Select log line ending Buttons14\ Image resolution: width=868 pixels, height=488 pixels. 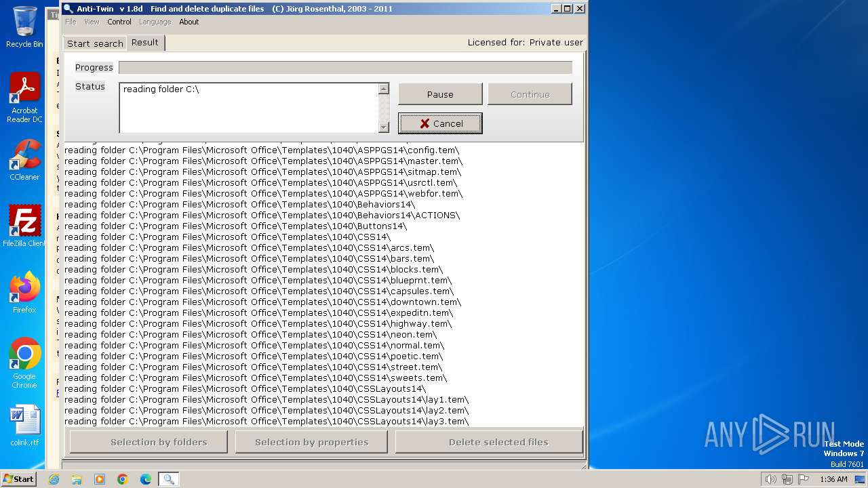click(x=235, y=226)
